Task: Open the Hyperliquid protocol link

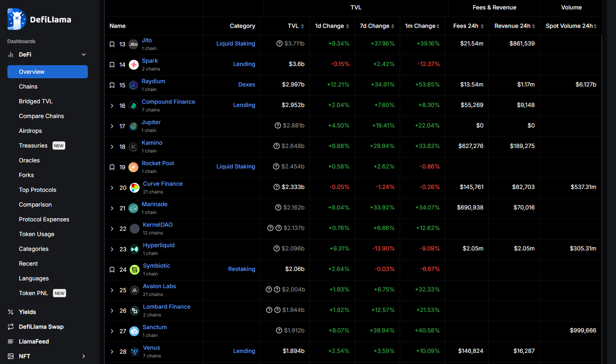Action: 158,245
